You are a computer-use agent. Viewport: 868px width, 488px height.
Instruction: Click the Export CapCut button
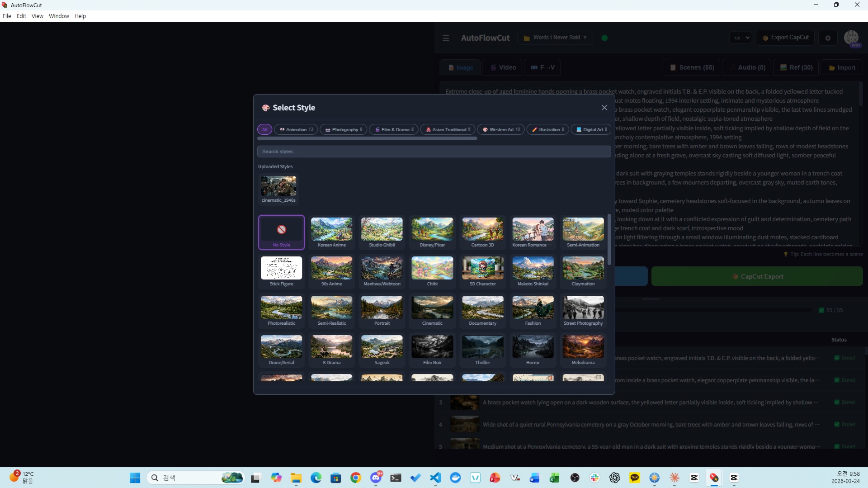786,38
